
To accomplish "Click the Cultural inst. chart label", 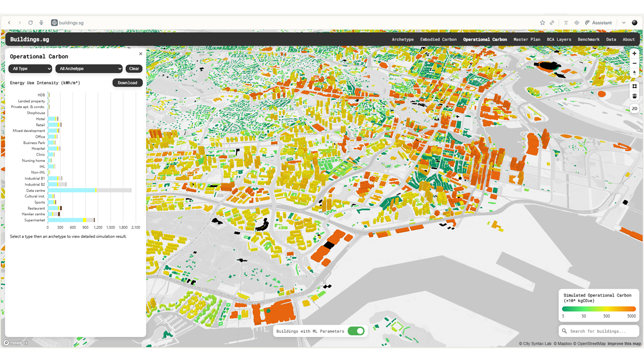I will click(x=35, y=197).
